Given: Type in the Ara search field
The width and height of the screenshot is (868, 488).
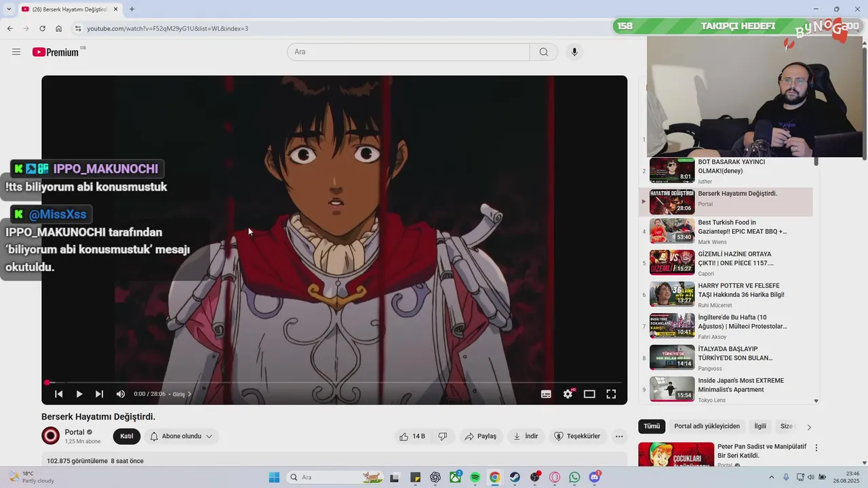Looking at the screenshot, I should (x=408, y=52).
